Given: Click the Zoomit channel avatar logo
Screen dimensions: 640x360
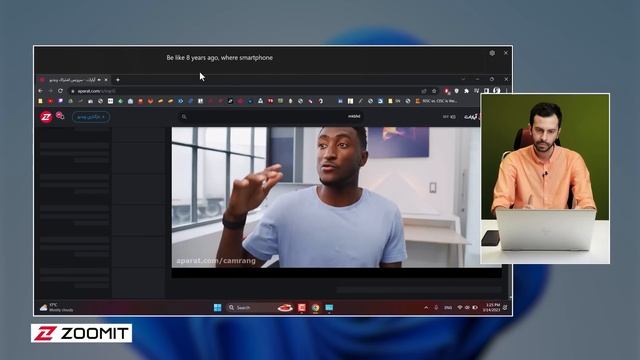Looking at the screenshot, I should 46,117.
